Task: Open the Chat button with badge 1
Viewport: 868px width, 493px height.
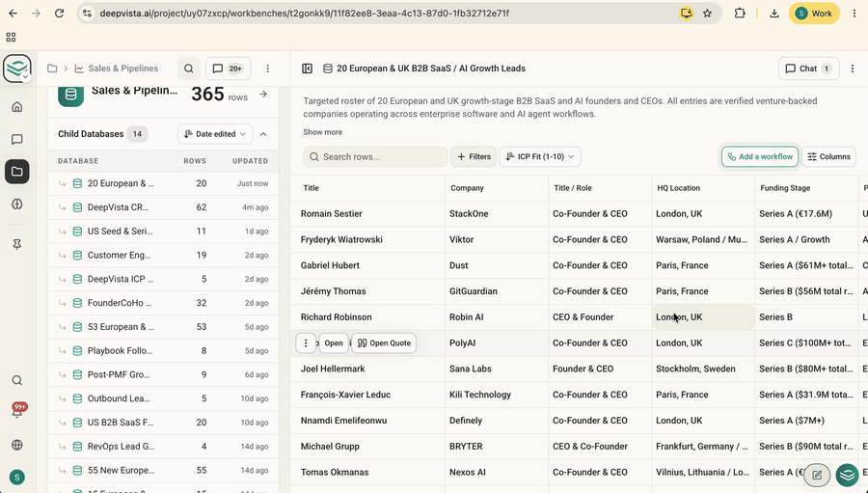Action: coord(809,68)
